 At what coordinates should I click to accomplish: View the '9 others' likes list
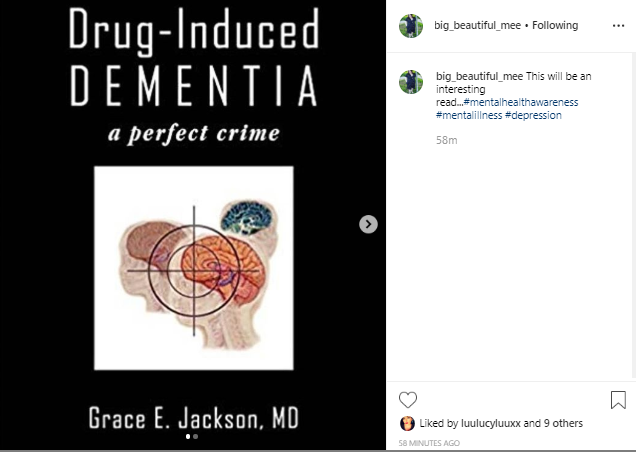click(x=563, y=423)
